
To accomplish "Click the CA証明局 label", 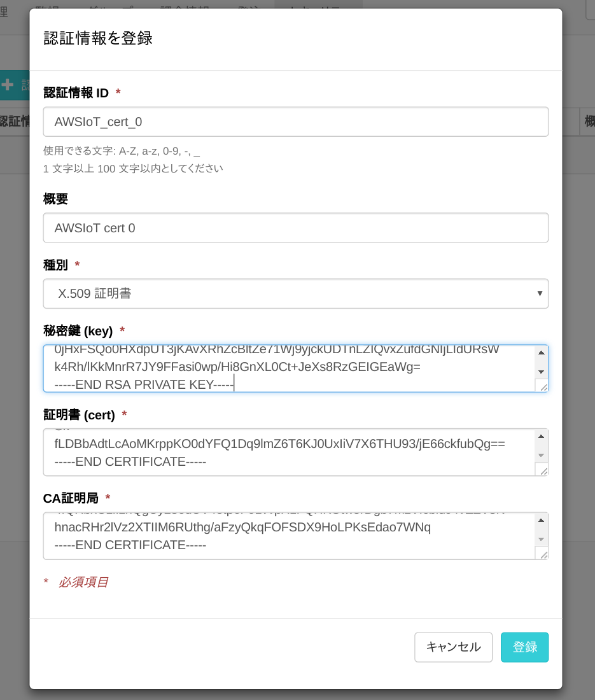I will pos(71,498).
